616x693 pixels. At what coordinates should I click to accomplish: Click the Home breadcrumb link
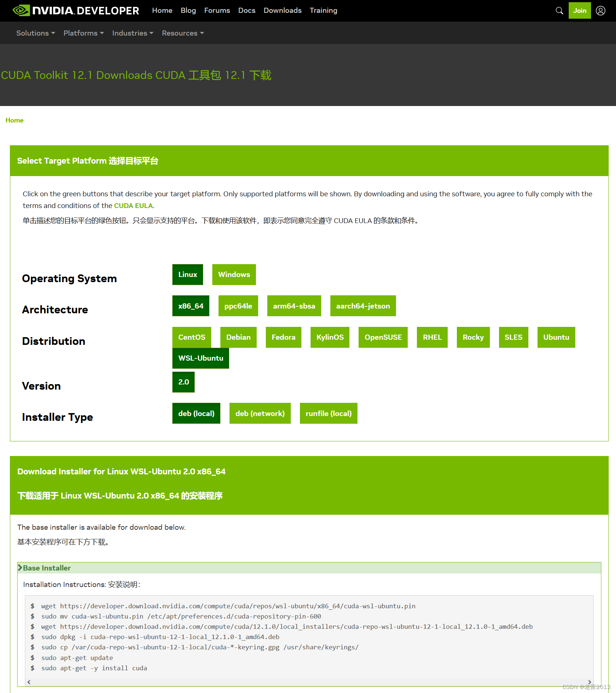click(14, 120)
